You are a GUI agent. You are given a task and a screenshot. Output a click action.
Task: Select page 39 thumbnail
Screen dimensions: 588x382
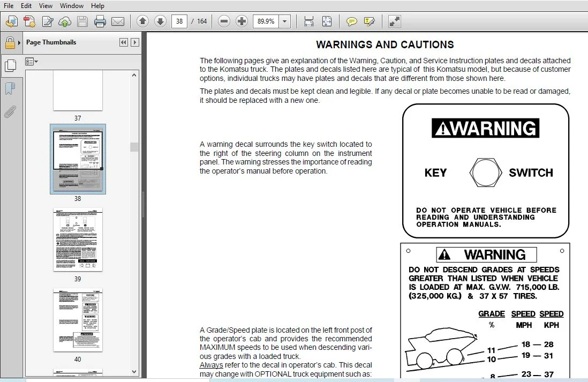pyautogui.click(x=78, y=239)
